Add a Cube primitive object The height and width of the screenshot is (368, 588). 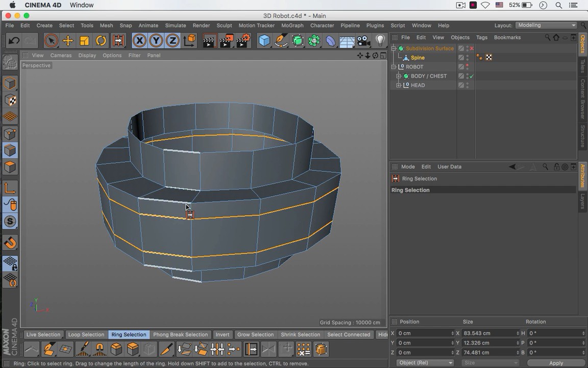pos(264,41)
